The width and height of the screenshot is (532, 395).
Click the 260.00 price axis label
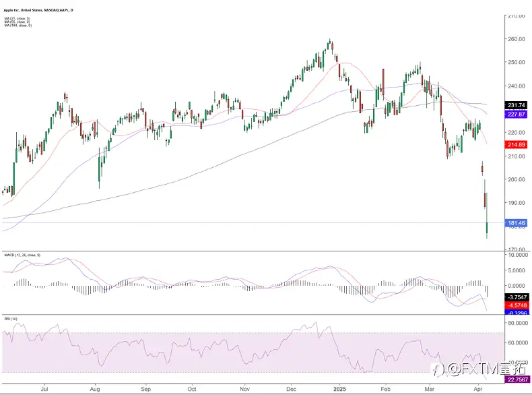pyautogui.click(x=517, y=39)
